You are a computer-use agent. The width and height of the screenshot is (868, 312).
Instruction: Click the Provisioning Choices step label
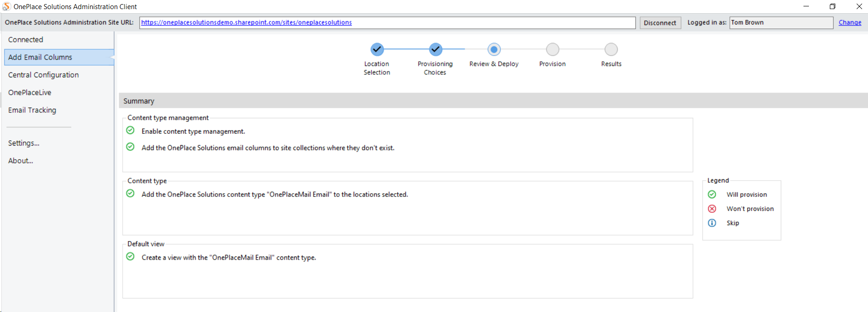pos(435,68)
